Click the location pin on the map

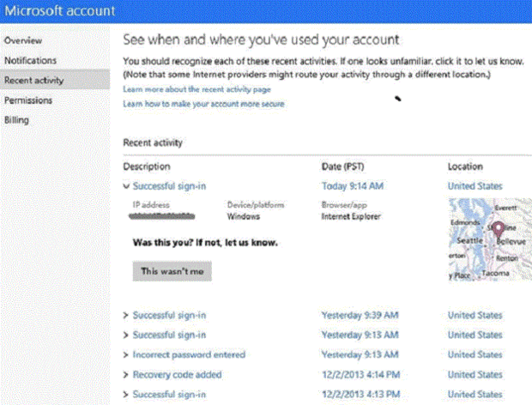coord(498,230)
